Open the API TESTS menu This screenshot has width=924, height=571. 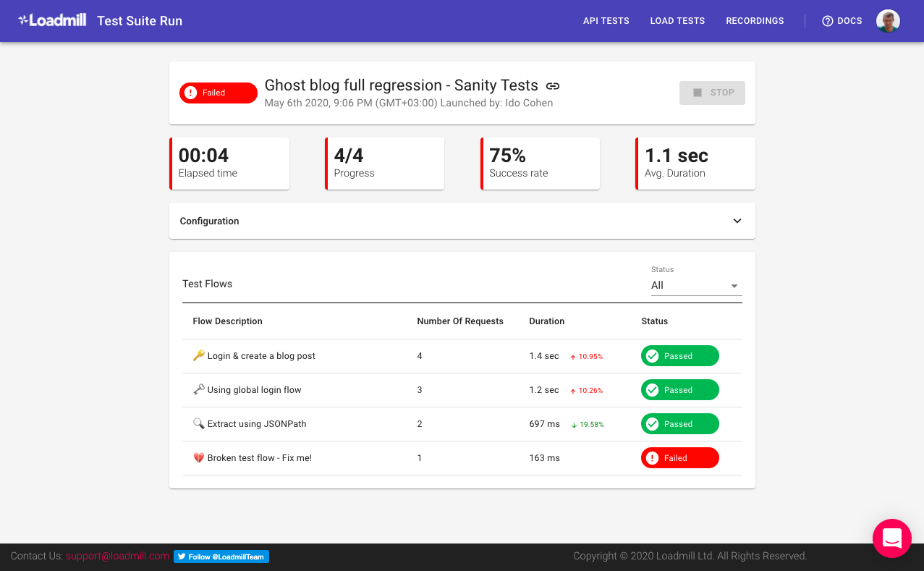[606, 21]
